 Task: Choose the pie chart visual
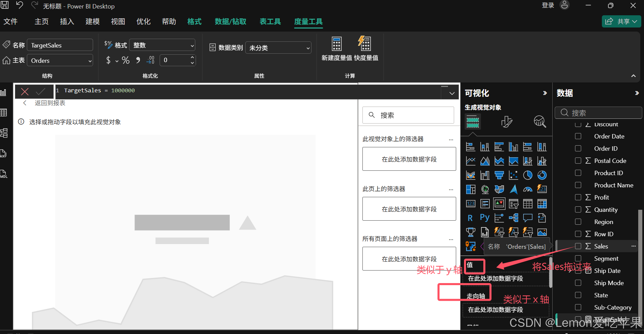pos(527,175)
